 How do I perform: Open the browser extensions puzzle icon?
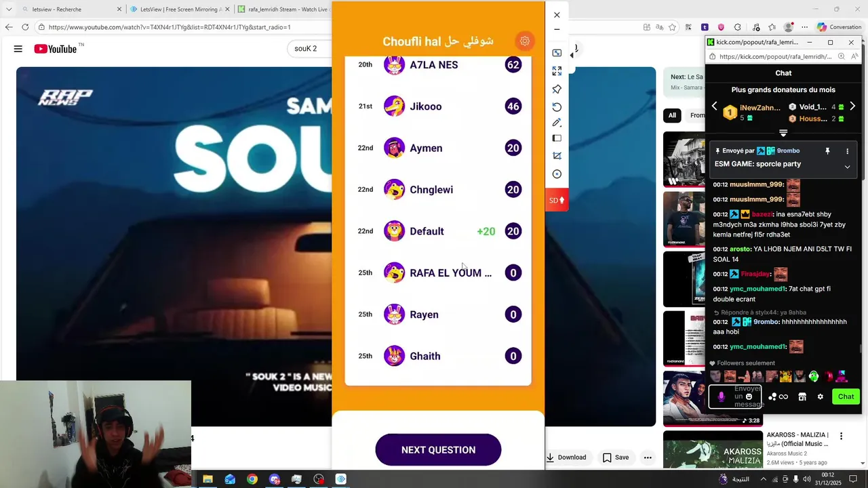point(738,27)
